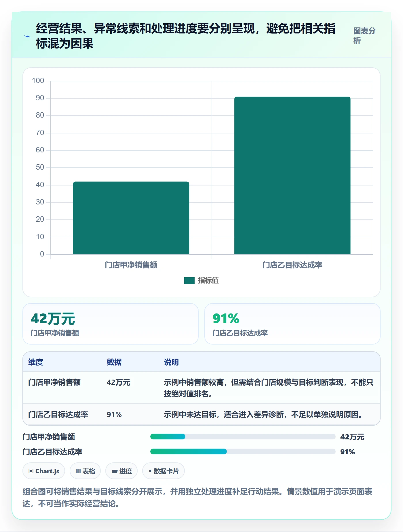Click the Chart.js tag chip
Viewport: 403px width, 532px height.
[44, 471]
